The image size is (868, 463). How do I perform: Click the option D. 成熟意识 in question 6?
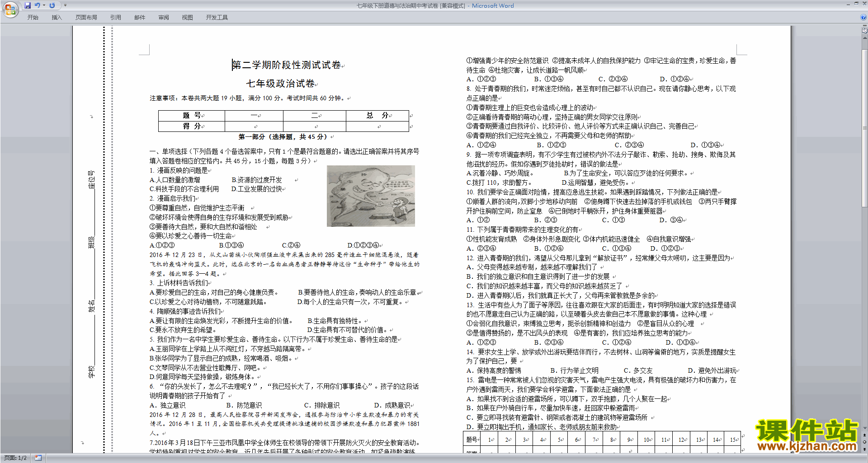(392, 406)
